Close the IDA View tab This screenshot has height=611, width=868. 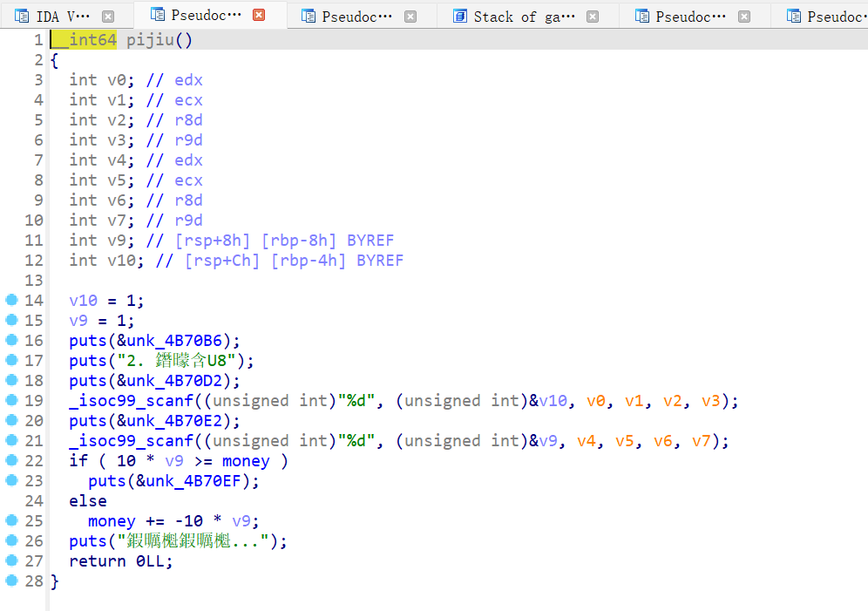click(x=108, y=17)
